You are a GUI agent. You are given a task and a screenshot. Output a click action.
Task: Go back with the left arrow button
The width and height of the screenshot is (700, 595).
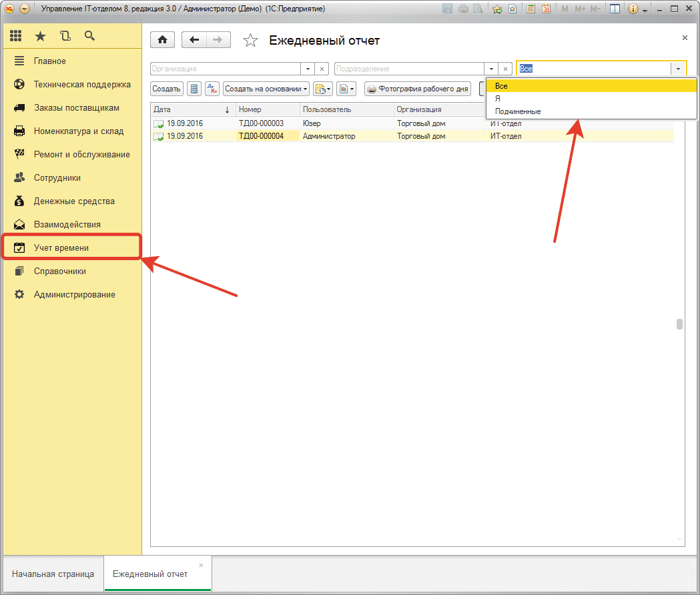click(x=195, y=40)
